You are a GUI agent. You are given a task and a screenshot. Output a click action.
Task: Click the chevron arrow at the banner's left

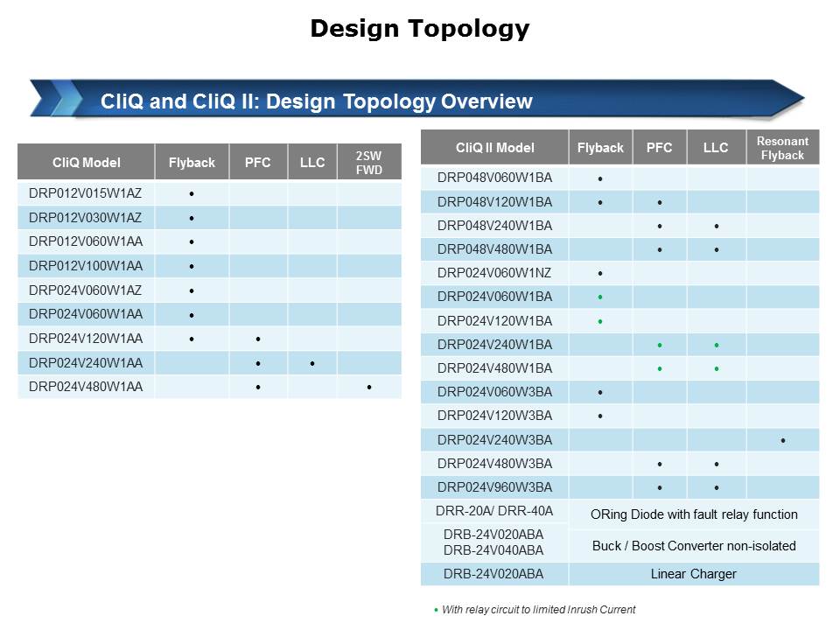coord(54,99)
